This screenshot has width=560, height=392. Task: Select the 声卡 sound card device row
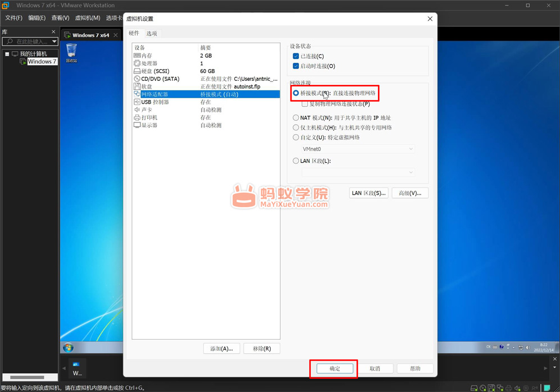206,110
